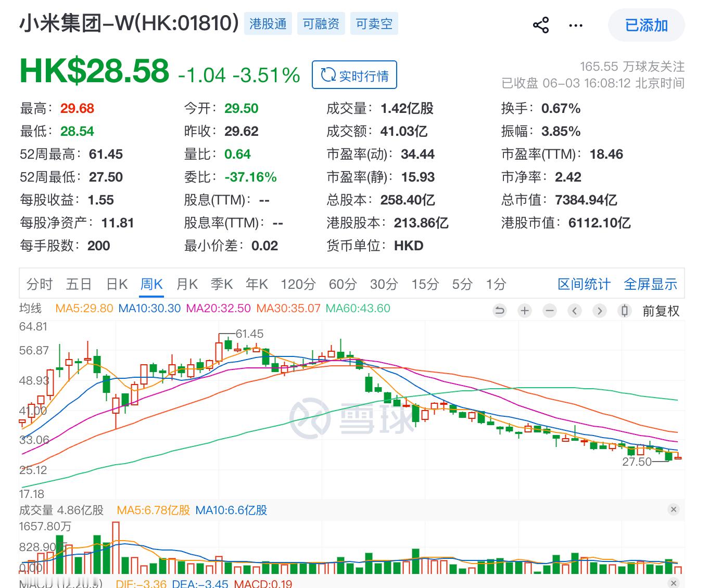
Task: Zoom in chart with plus icon
Action: coord(525,311)
